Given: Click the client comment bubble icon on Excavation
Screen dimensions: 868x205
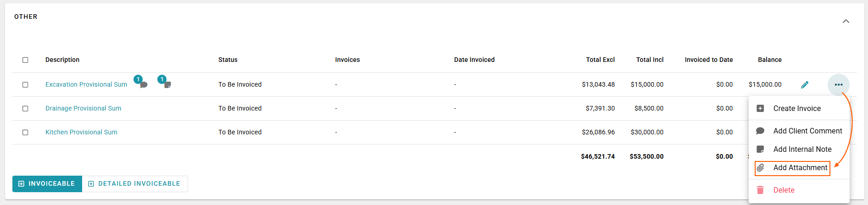Looking at the screenshot, I should coord(143,85).
